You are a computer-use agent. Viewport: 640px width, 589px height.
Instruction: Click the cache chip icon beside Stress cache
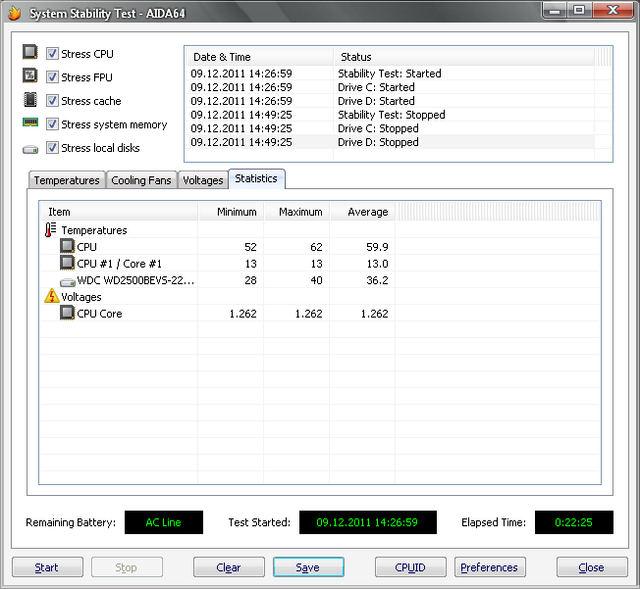(30, 100)
